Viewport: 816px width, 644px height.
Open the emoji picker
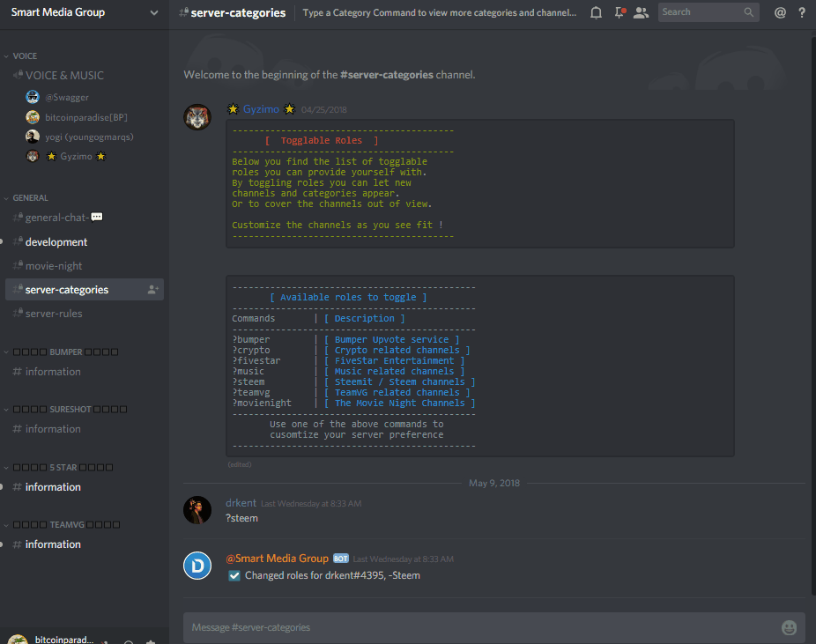[789, 627]
